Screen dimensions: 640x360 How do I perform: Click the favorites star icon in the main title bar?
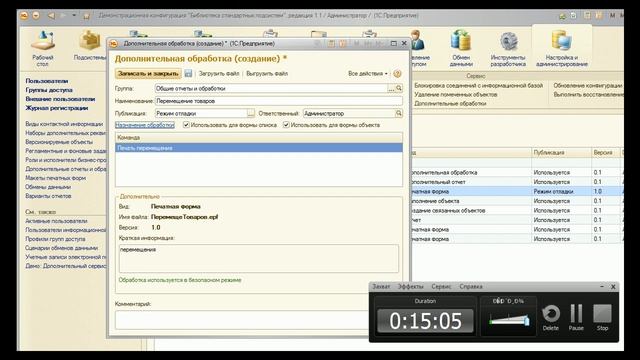(86, 16)
